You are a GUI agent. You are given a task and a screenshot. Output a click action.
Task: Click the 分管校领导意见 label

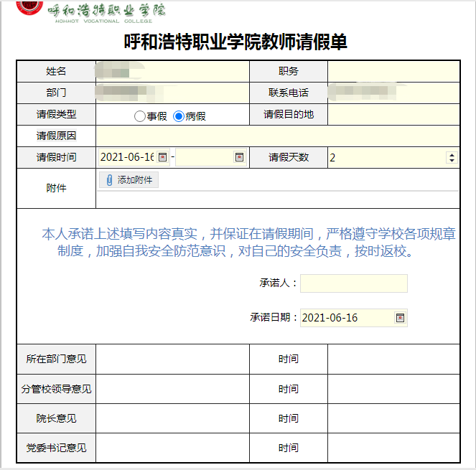pos(56,389)
